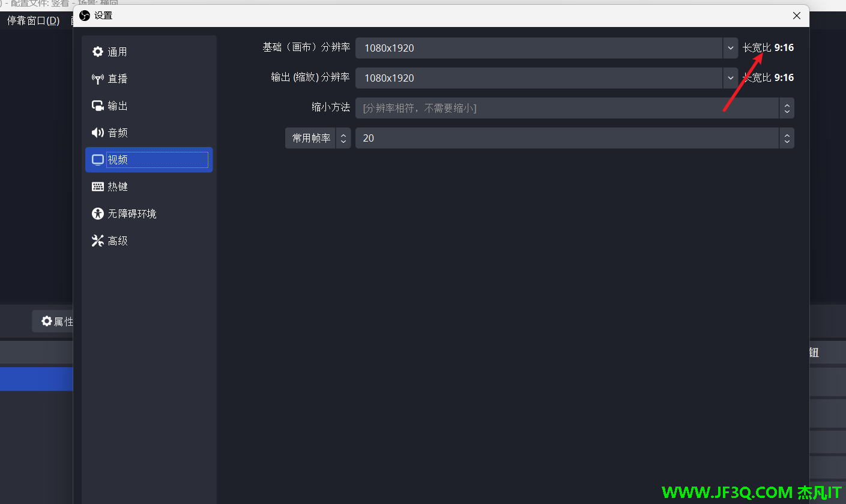Select the Video monitor icon
846x504 pixels.
point(98,160)
